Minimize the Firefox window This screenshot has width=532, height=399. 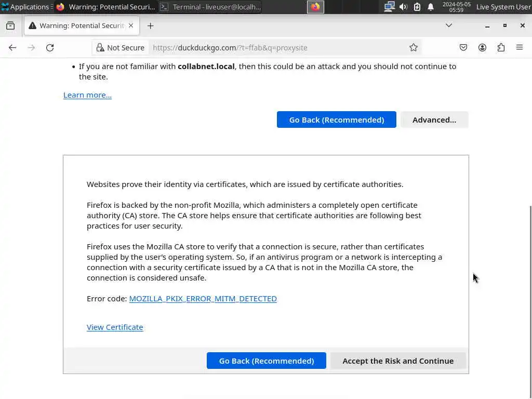pos(487,26)
